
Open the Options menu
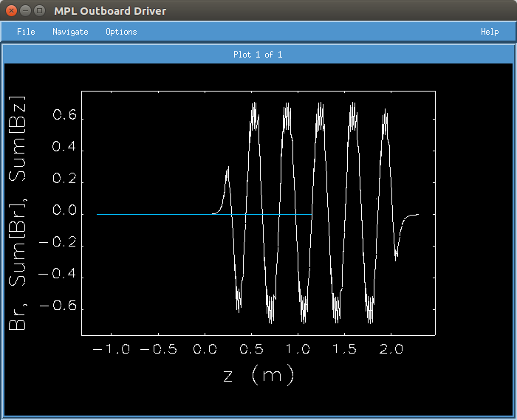121,32
